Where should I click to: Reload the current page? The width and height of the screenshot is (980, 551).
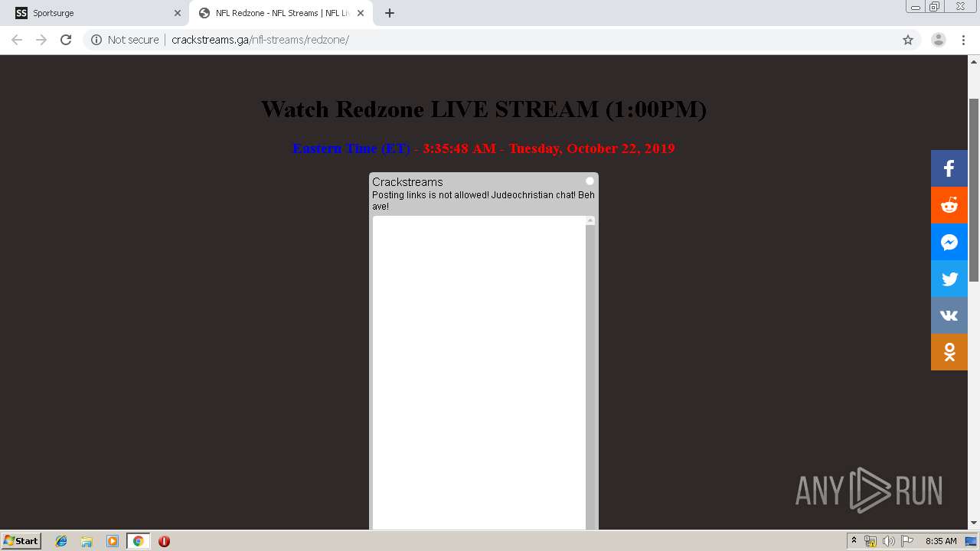coord(66,40)
